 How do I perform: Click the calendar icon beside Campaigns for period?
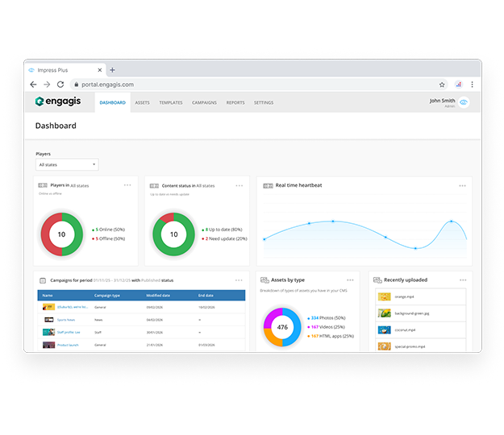point(43,280)
